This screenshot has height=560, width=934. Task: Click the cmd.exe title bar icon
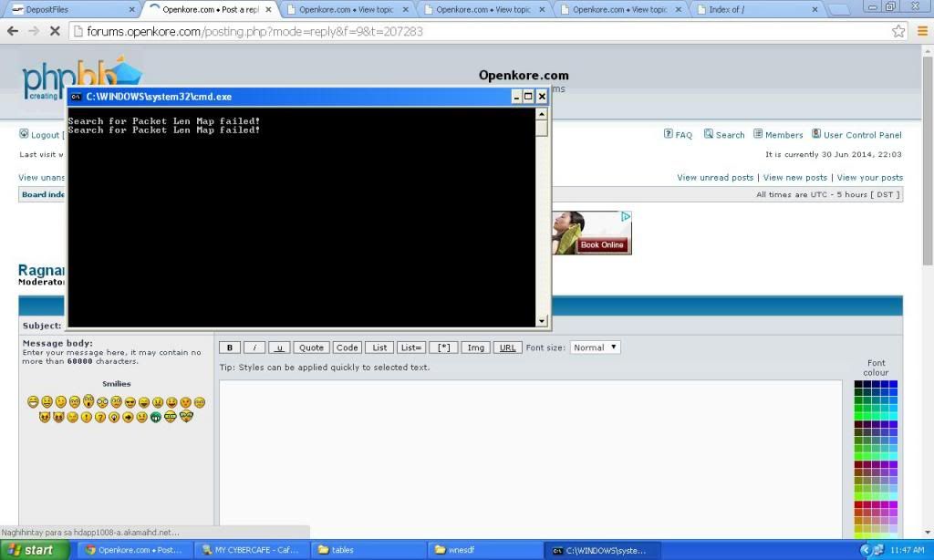(76, 97)
